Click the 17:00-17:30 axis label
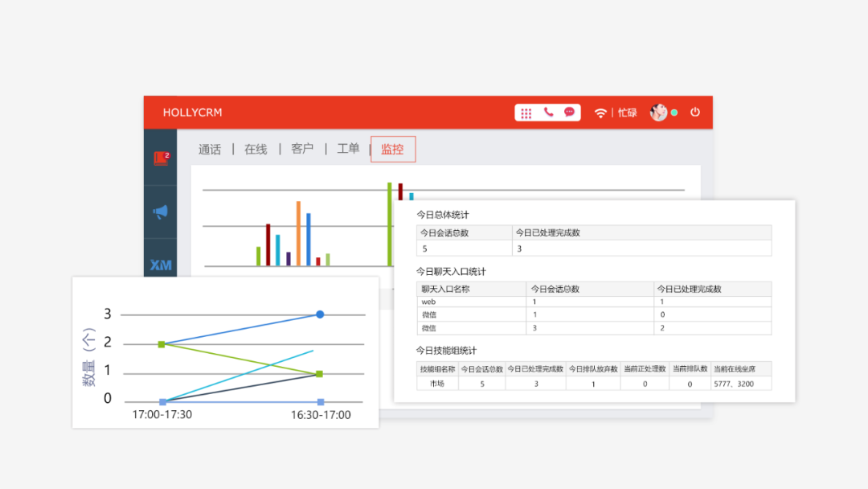The image size is (868, 489). (x=162, y=415)
